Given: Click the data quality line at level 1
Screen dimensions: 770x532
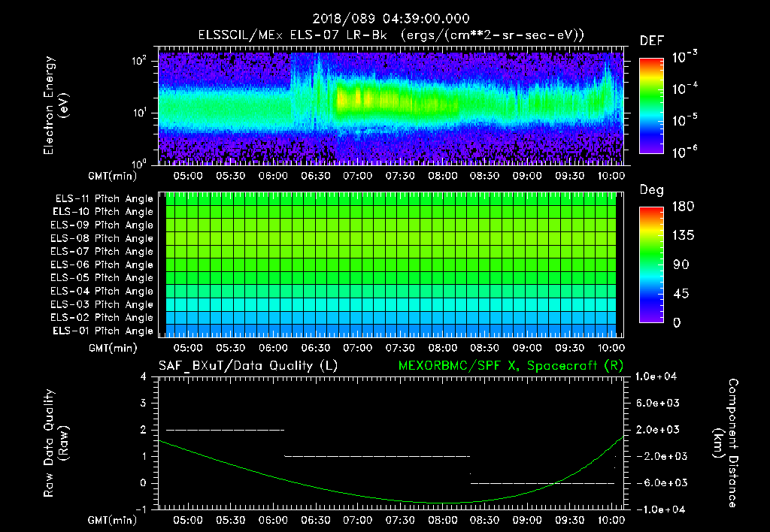Looking at the screenshot, I should click(377, 456).
